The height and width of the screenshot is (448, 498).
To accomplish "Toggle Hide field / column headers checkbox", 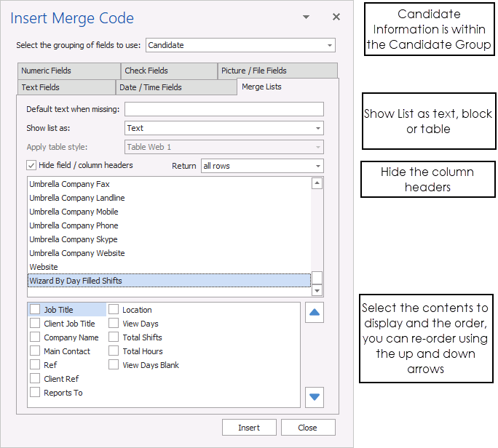I will tap(31, 166).
